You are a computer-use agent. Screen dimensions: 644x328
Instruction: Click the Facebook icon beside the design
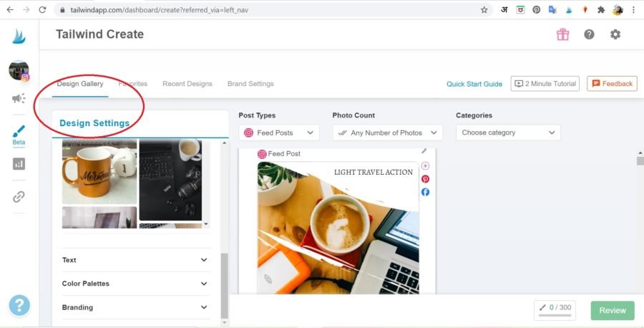point(425,192)
